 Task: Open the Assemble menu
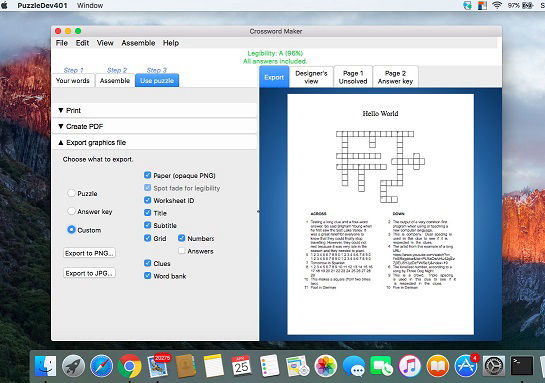tap(138, 43)
